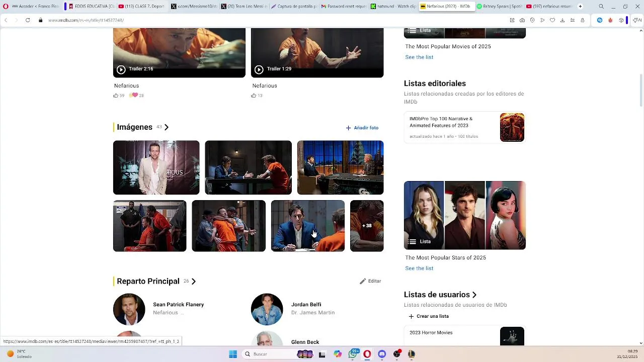
Task: Click the ad blocker shield icon
Action: [x=532, y=20]
